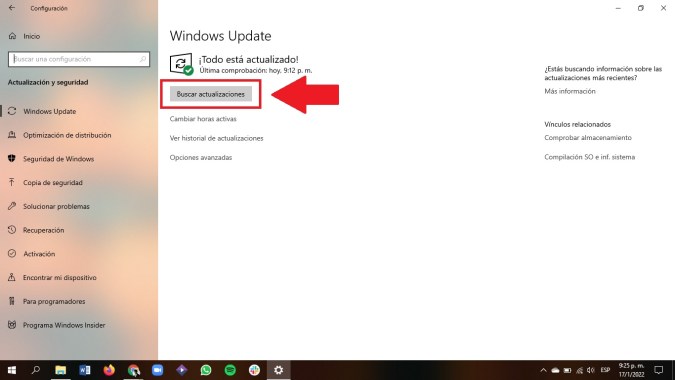This screenshot has width=675, height=380.
Task: Open Zoom from the taskbar
Action: pyautogui.click(x=158, y=370)
